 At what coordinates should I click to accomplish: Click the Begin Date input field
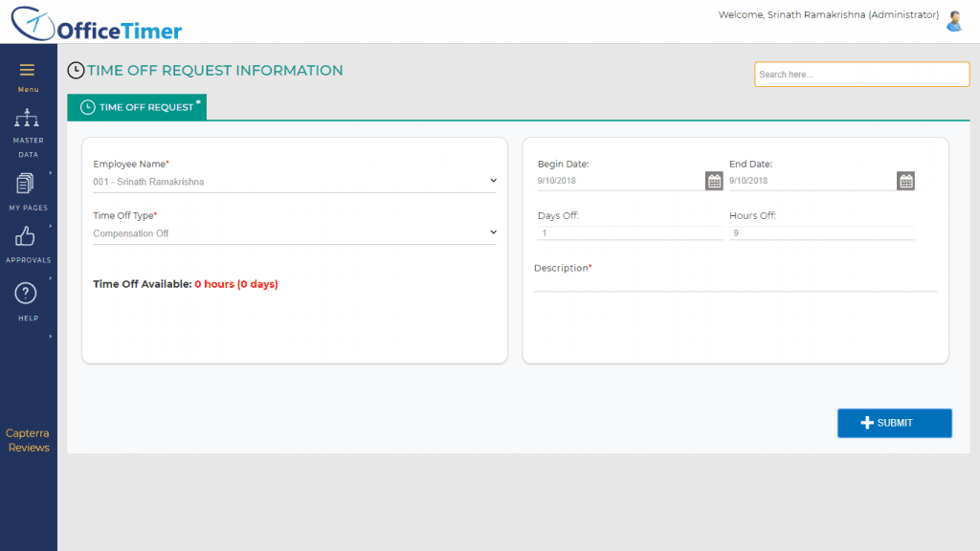(619, 181)
